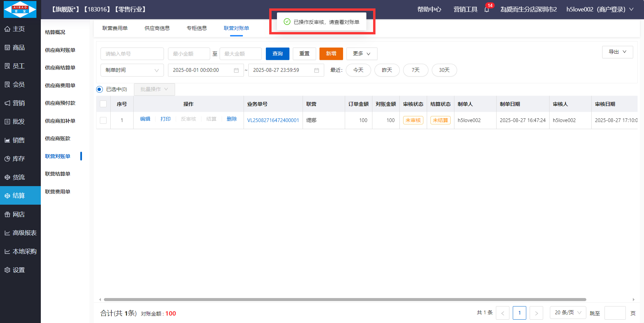
Task: Check the checkbox for row 1
Action: [103, 120]
